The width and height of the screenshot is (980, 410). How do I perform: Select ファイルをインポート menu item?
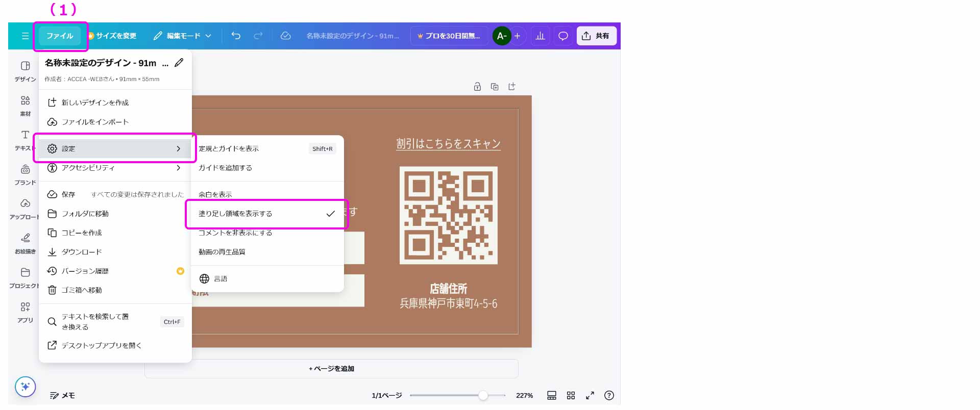tap(115, 122)
